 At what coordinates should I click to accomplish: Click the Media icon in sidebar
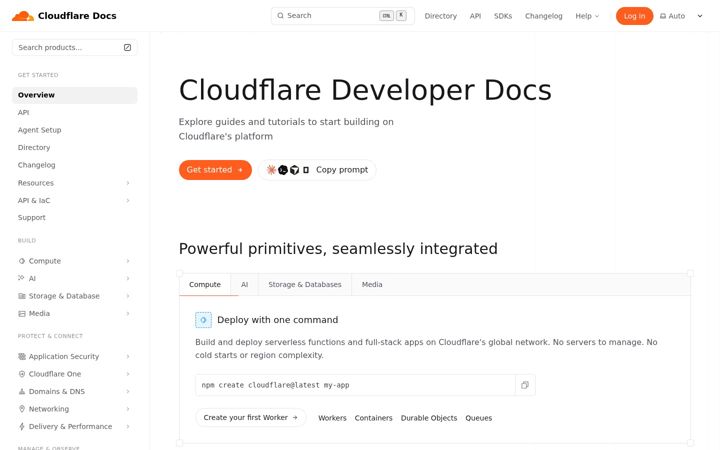[22, 314]
